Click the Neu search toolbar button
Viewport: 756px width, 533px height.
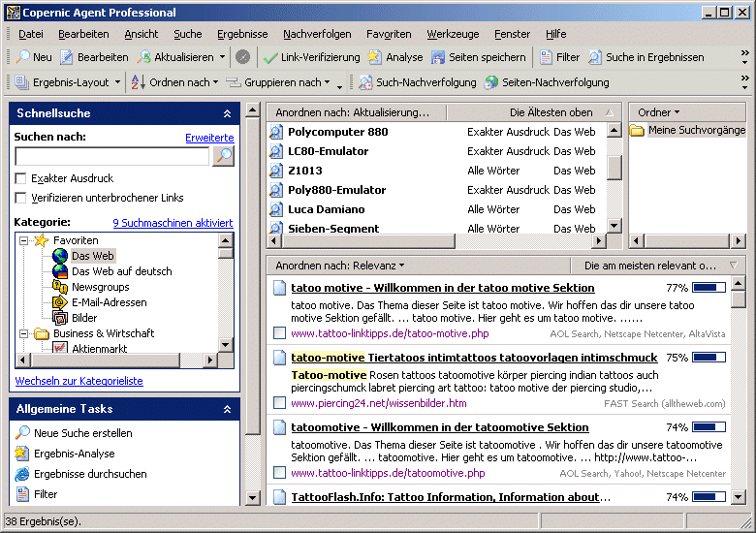coord(34,57)
